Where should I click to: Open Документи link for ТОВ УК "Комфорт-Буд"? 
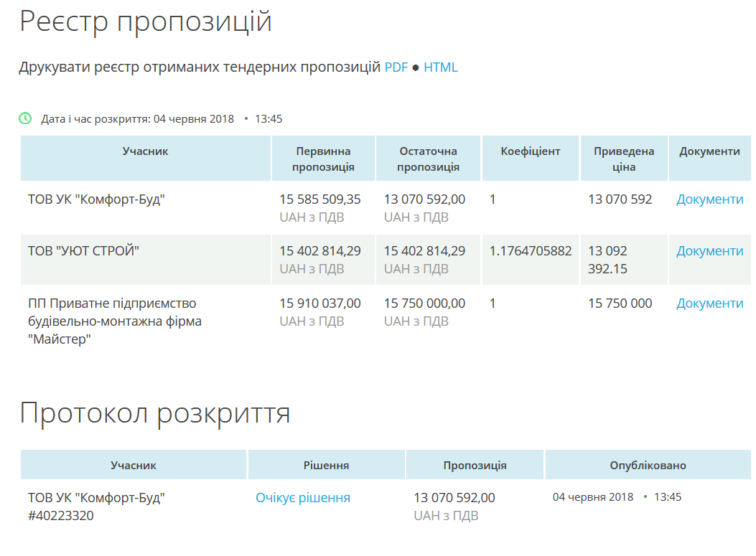pos(709,199)
